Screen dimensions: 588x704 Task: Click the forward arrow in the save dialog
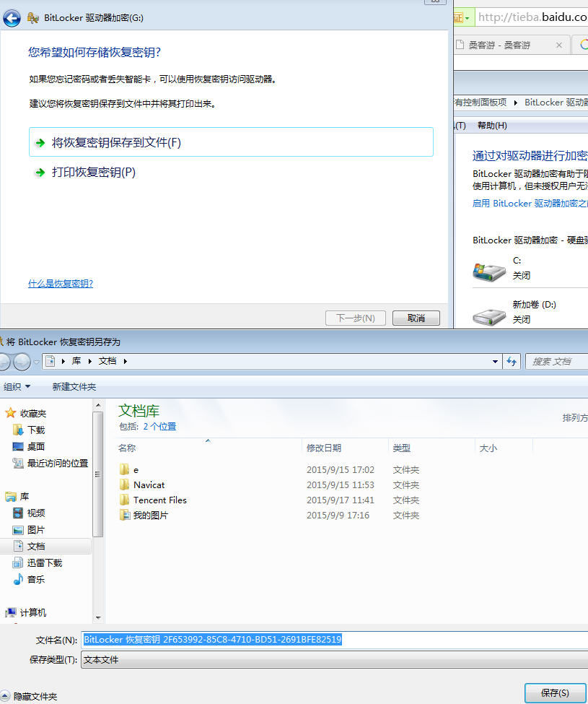[x=22, y=362]
